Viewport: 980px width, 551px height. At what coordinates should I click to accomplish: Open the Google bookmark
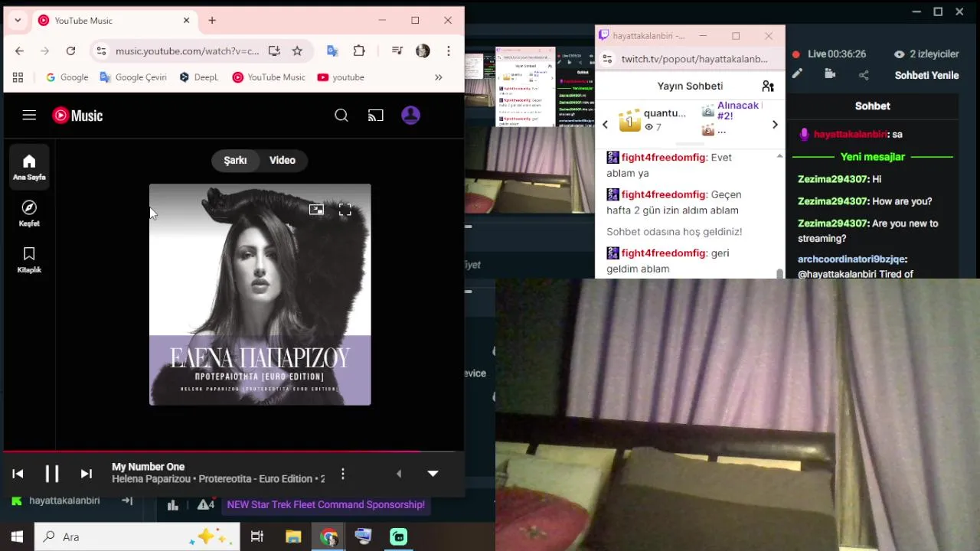[67, 77]
